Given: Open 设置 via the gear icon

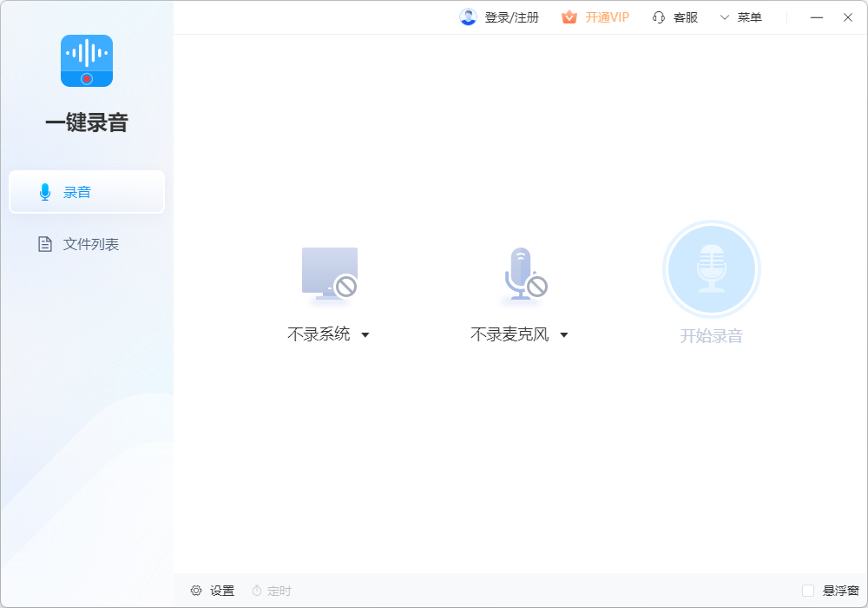Looking at the screenshot, I should (x=198, y=590).
